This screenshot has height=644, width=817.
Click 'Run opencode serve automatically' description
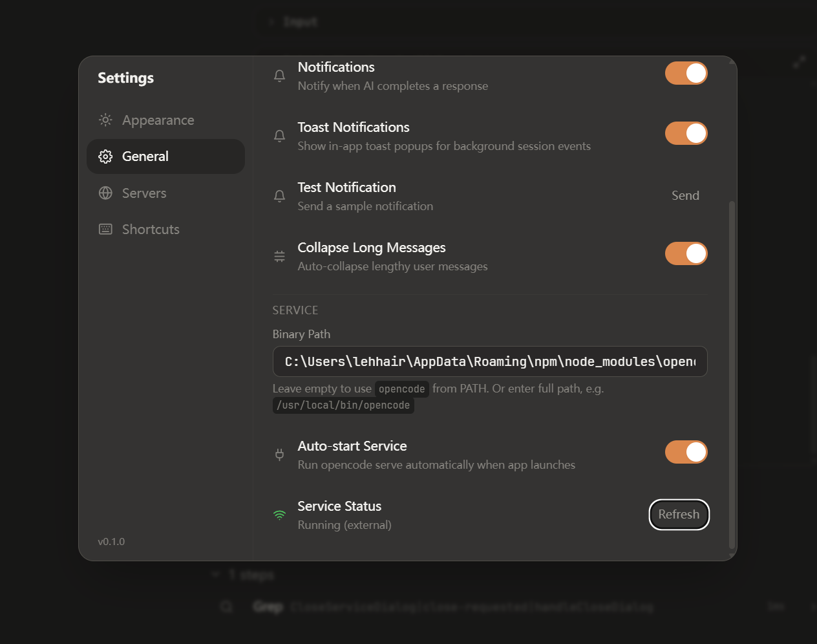[436, 465]
